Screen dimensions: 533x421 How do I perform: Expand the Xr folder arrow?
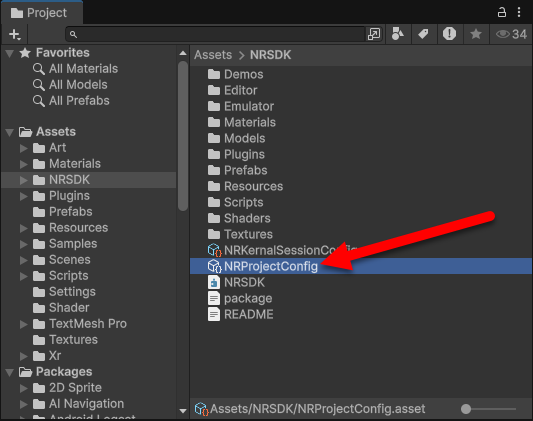23,356
